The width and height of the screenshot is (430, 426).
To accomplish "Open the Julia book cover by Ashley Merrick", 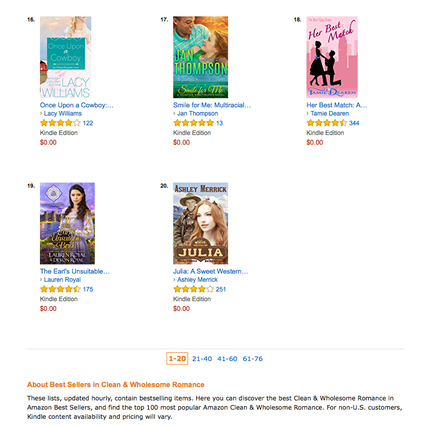I will coord(200,223).
